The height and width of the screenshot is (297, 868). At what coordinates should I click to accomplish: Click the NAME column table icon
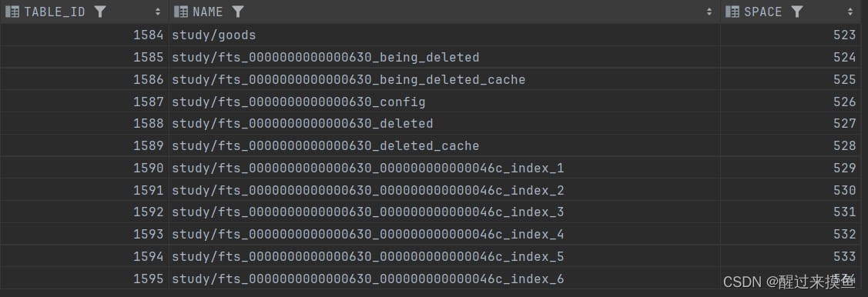tap(181, 12)
